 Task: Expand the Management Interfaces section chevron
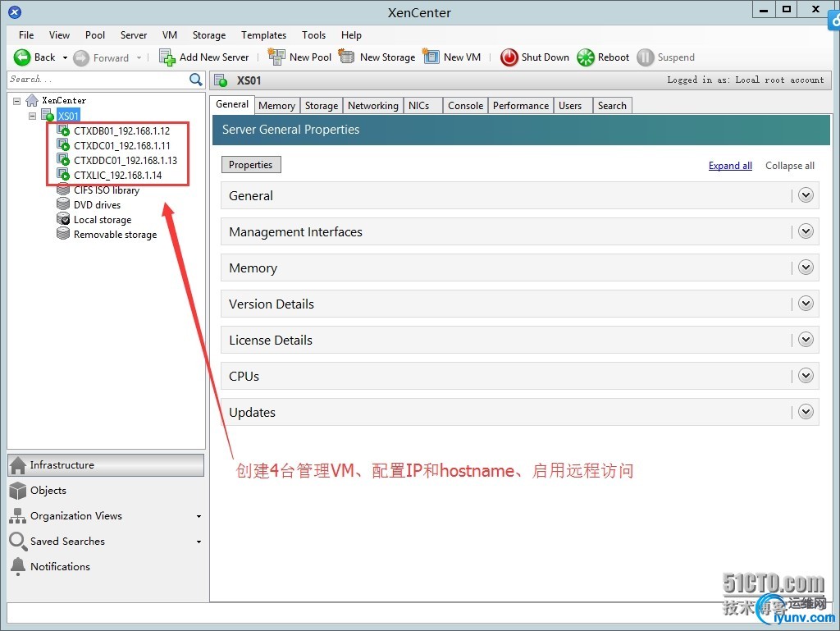click(806, 231)
